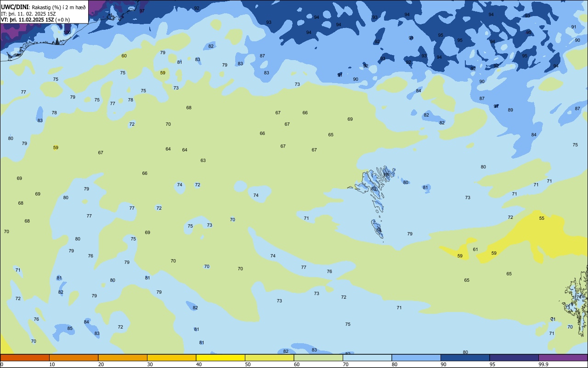The height and width of the screenshot is (368, 588).
Task: Select the bright yellow 40–50 legend band
Action: pyautogui.click(x=220, y=357)
